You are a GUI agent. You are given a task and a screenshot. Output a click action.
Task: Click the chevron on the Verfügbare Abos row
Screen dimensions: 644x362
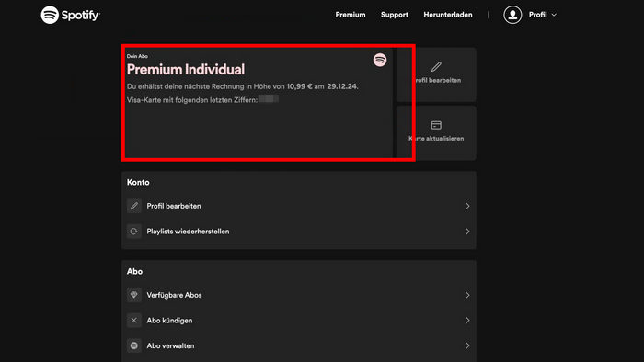(467, 295)
